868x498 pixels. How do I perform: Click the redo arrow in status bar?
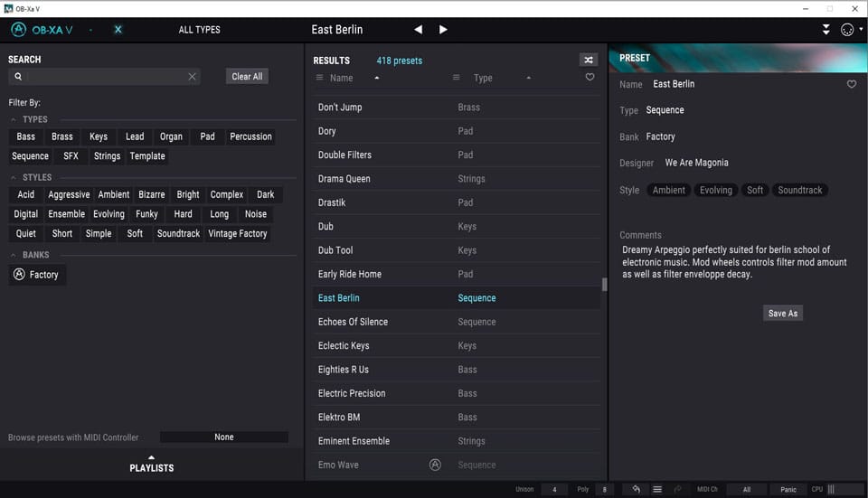[677, 489]
